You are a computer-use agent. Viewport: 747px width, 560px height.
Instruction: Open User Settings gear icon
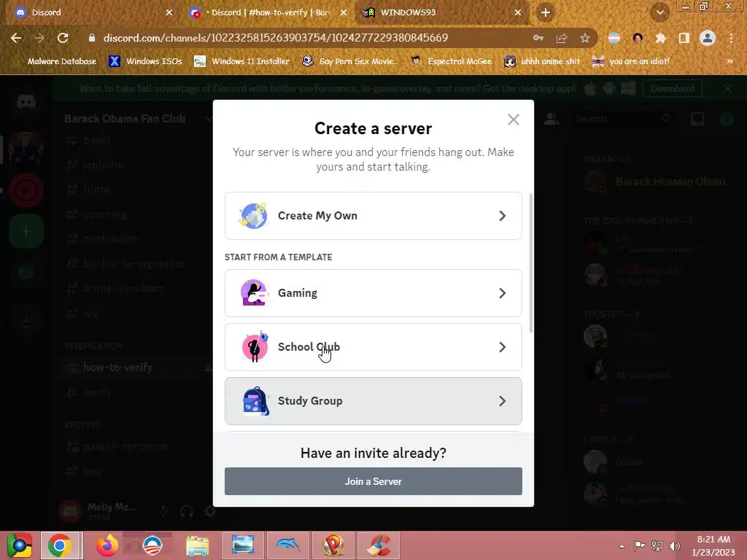pyautogui.click(x=209, y=512)
